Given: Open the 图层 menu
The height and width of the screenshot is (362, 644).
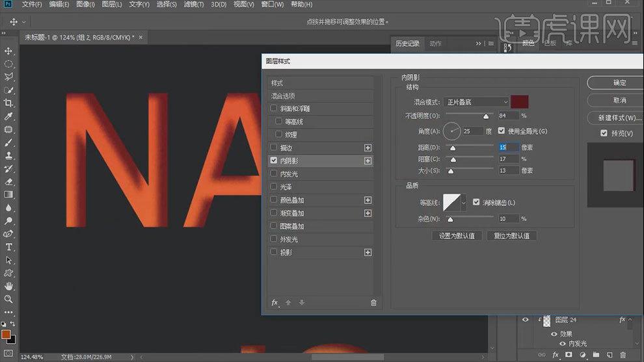Looking at the screenshot, I should [112, 4].
